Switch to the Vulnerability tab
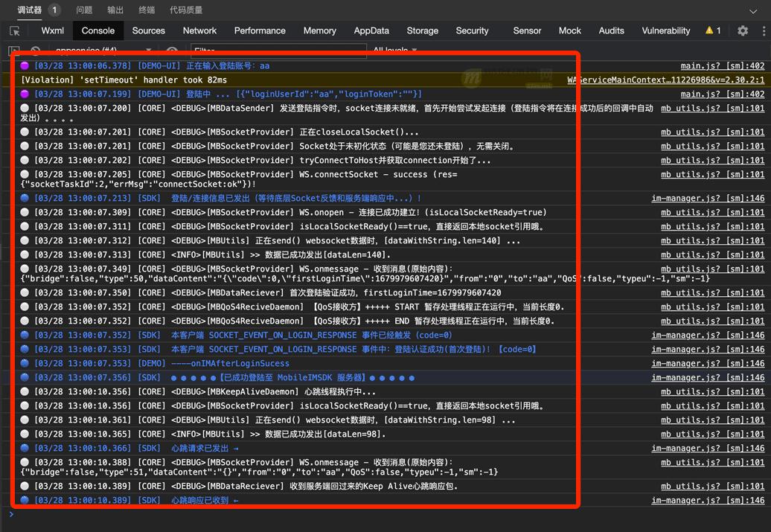 point(665,31)
